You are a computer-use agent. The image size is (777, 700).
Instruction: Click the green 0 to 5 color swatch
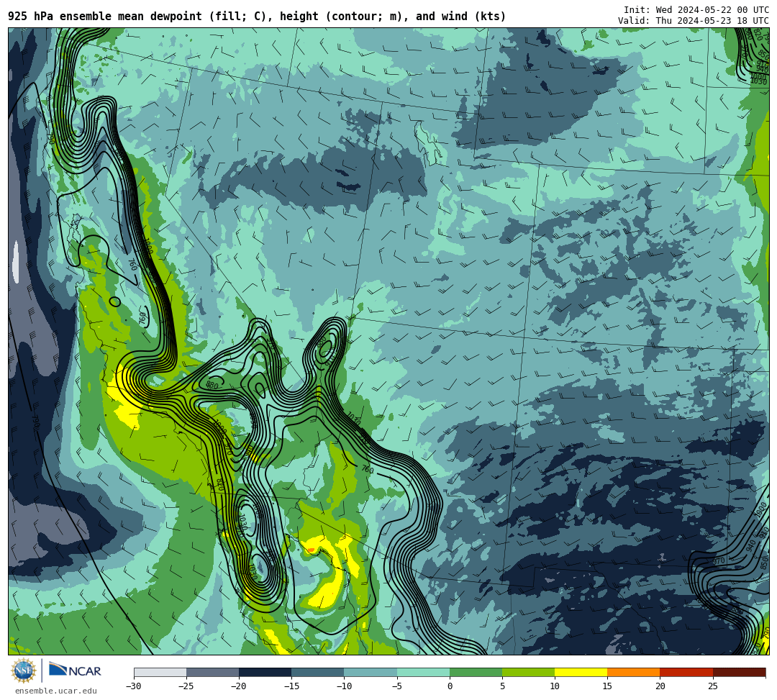[476, 672]
